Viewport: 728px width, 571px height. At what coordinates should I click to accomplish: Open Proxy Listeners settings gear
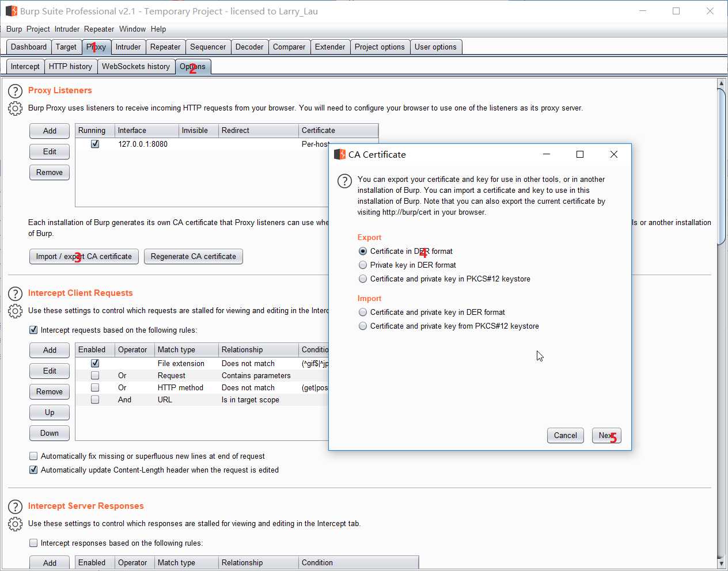pos(15,108)
